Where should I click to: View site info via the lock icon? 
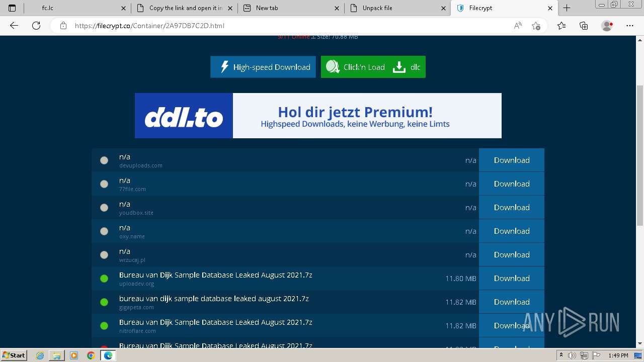coord(63,26)
